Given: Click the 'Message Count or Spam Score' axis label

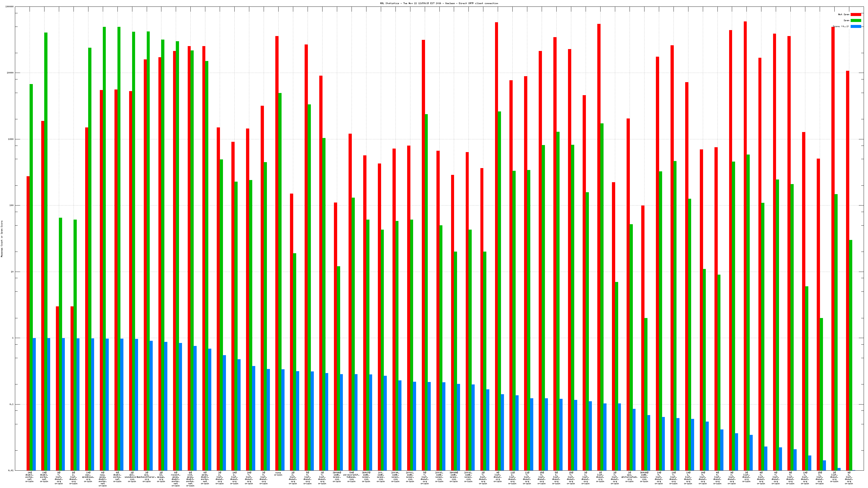Looking at the screenshot, I should point(2,239).
